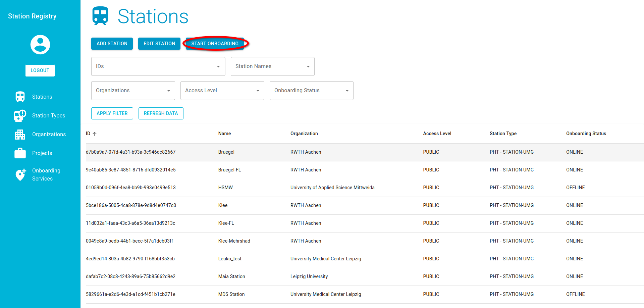Viewport: 644px width, 308px height.
Task: Select the MDS Station name
Action: tap(231, 294)
